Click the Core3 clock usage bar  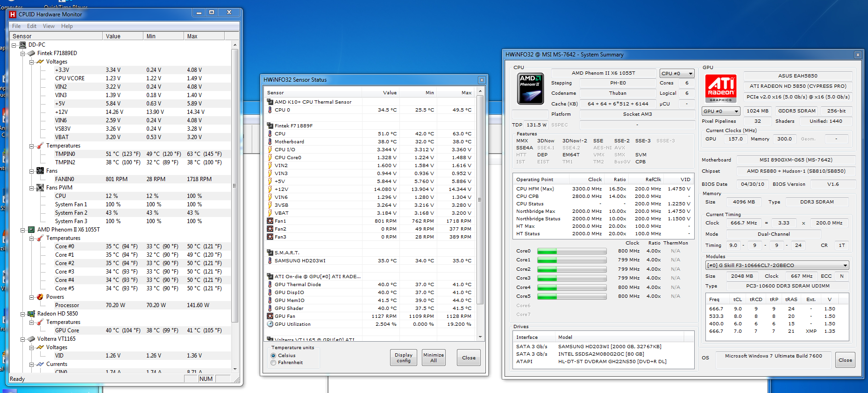[x=572, y=278]
